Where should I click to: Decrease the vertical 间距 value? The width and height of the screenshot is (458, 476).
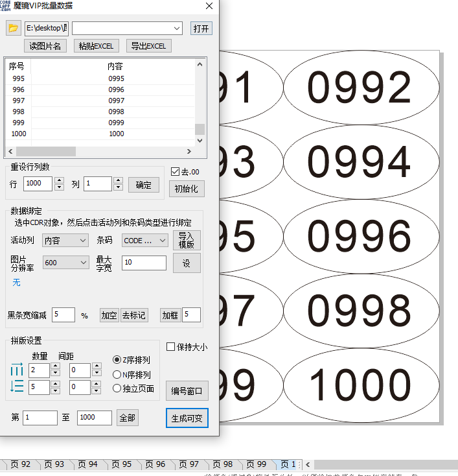coord(96,390)
